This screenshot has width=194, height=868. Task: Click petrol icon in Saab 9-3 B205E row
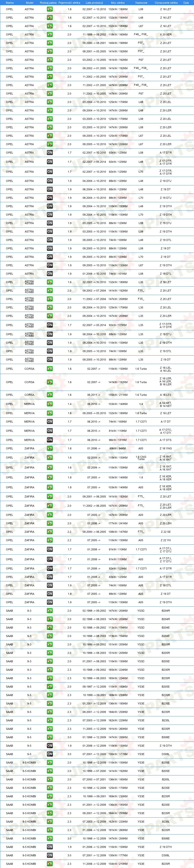[50, 662]
